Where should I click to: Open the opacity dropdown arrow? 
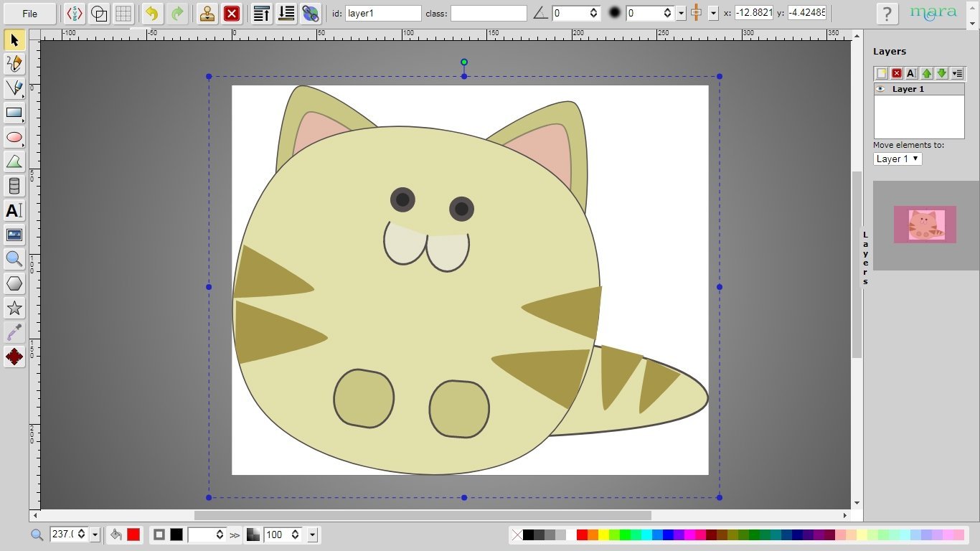[312, 534]
